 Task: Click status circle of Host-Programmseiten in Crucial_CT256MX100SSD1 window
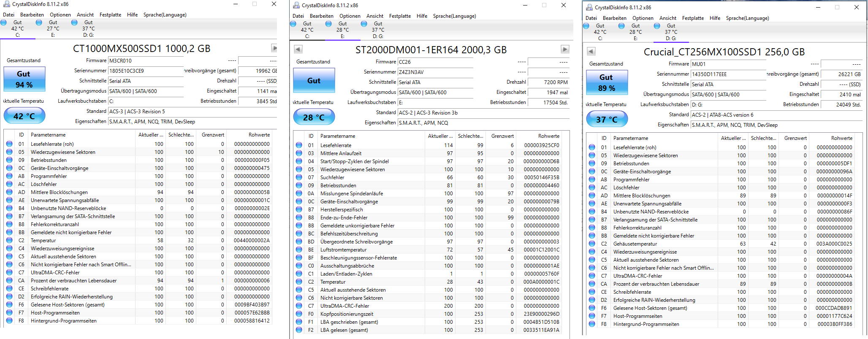click(x=592, y=316)
